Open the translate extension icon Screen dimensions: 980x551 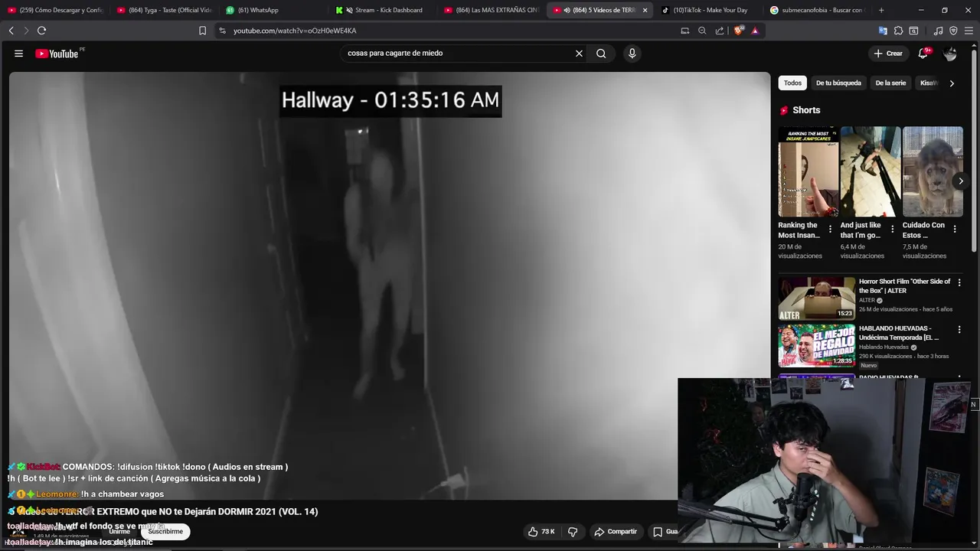(x=883, y=31)
